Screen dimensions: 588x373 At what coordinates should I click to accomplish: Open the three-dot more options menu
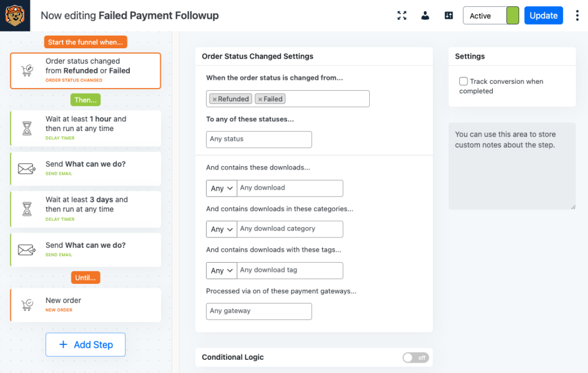coord(577,16)
